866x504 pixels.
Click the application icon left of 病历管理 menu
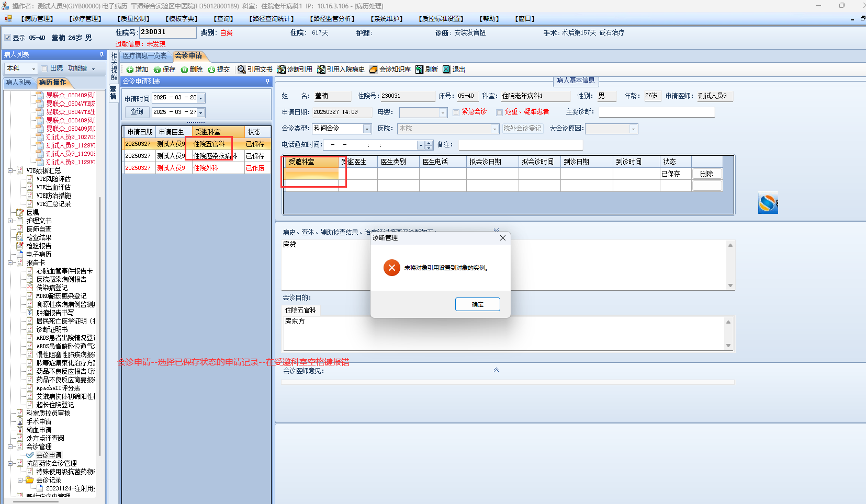8,18
